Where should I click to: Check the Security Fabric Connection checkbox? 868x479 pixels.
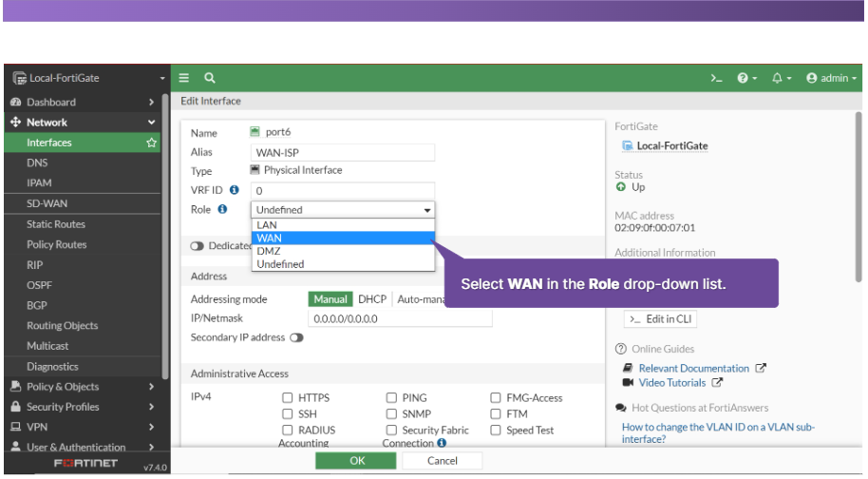(x=391, y=430)
